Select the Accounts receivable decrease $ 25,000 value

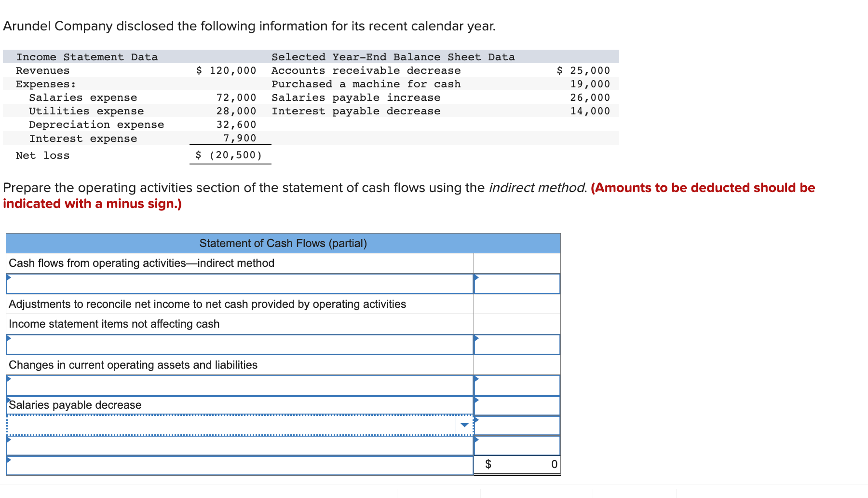(583, 70)
